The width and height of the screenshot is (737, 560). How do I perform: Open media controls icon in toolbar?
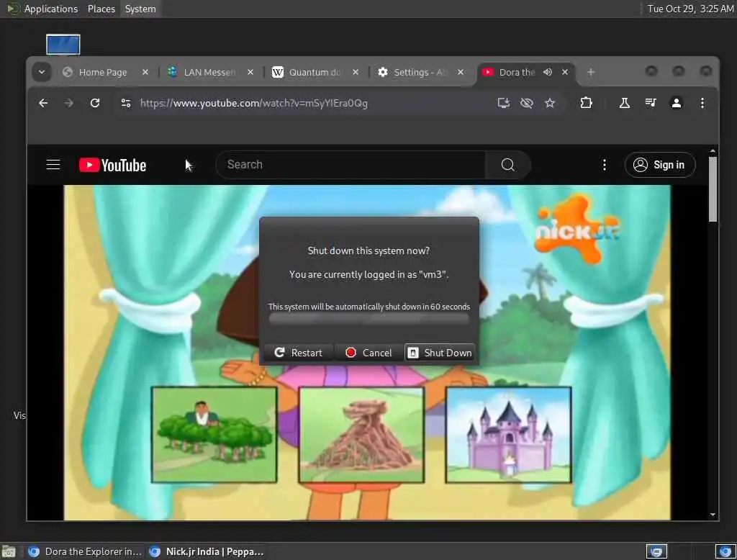[x=651, y=103]
